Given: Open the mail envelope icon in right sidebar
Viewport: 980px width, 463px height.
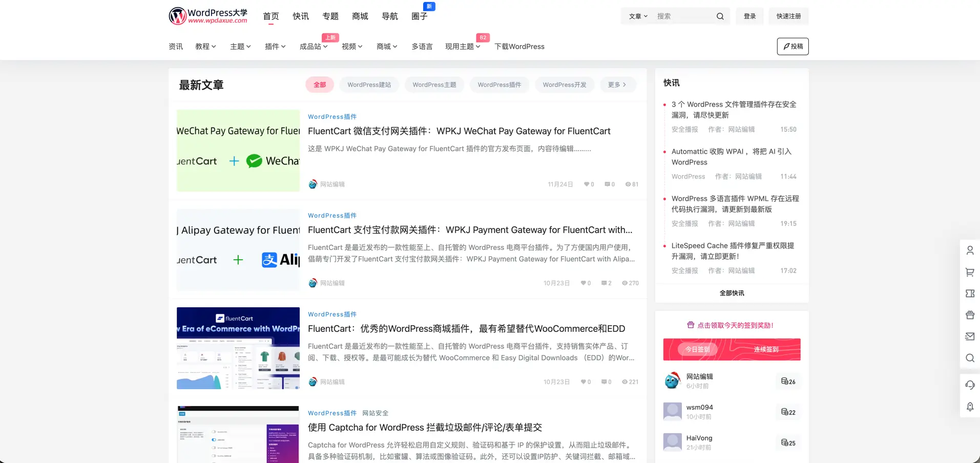Looking at the screenshot, I should 970,336.
